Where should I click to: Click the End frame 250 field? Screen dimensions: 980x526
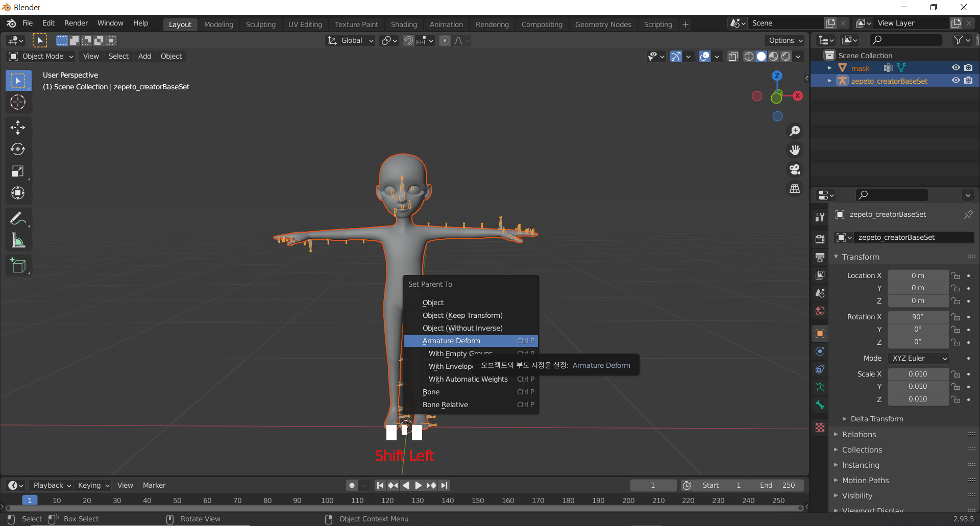777,485
